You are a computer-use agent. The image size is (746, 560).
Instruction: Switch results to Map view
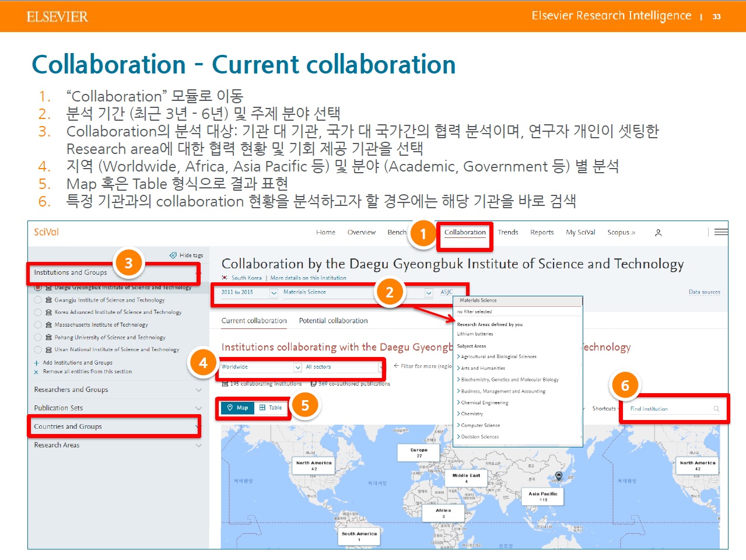coord(238,408)
